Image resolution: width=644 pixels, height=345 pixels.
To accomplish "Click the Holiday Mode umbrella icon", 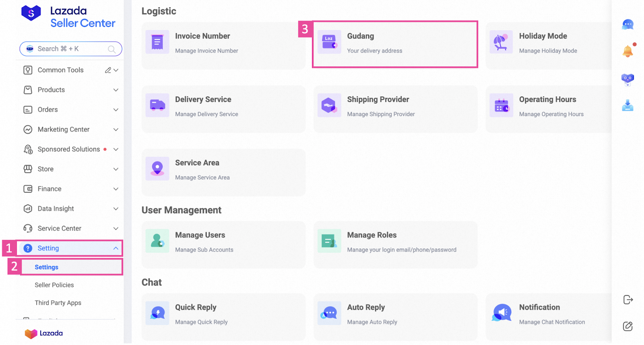I will click(501, 42).
